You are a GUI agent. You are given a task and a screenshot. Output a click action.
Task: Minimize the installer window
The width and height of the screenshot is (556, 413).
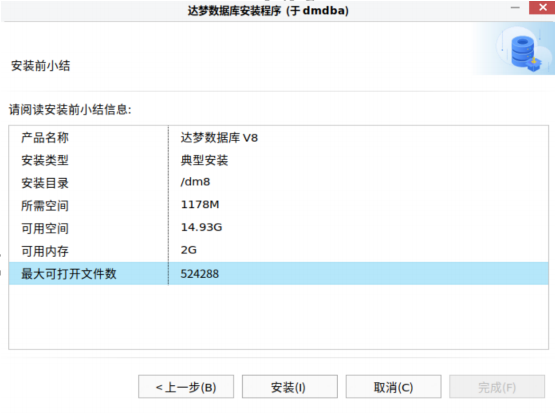click(515, 7)
